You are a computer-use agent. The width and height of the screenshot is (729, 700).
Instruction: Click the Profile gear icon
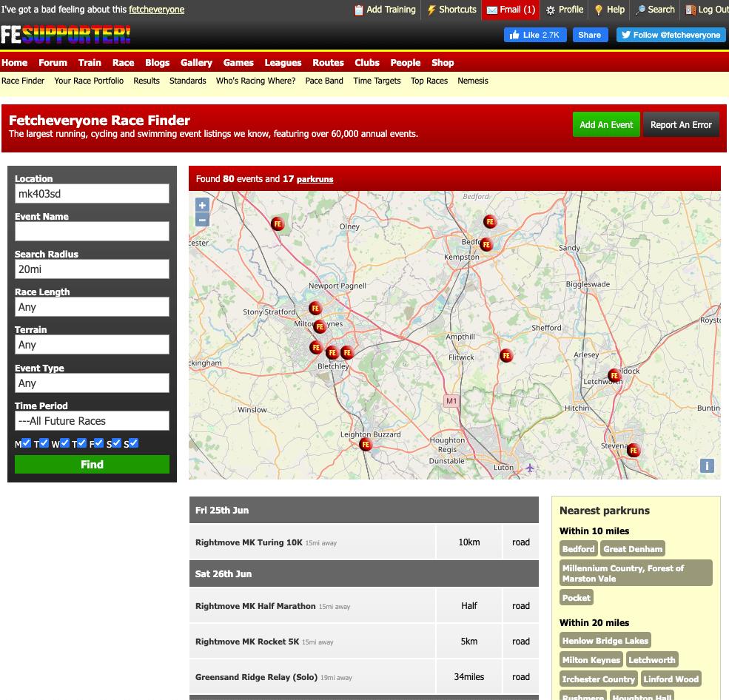tap(551, 10)
